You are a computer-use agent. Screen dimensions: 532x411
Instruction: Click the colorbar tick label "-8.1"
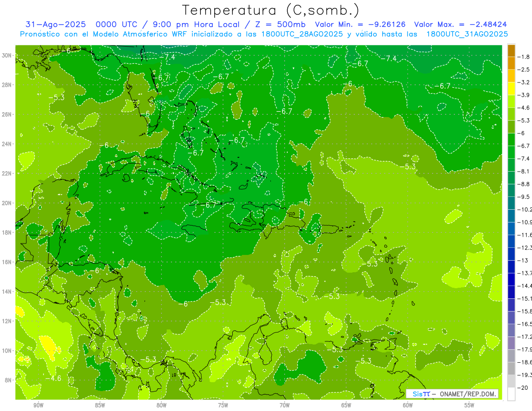pyautogui.click(x=524, y=171)
